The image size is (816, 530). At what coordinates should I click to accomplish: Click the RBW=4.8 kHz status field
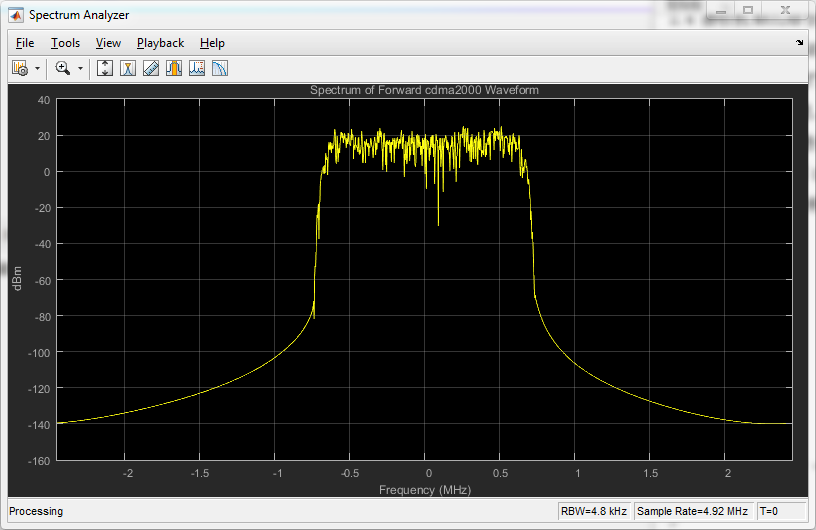(x=594, y=511)
